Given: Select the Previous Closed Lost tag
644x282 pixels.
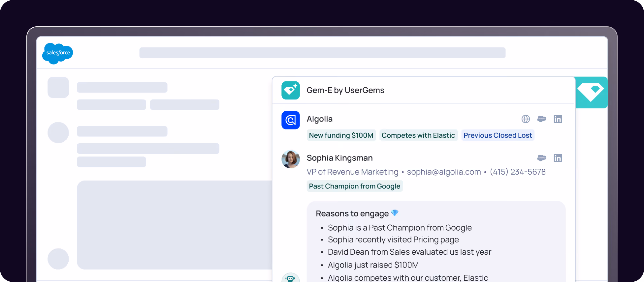Looking at the screenshot, I should pos(498,135).
